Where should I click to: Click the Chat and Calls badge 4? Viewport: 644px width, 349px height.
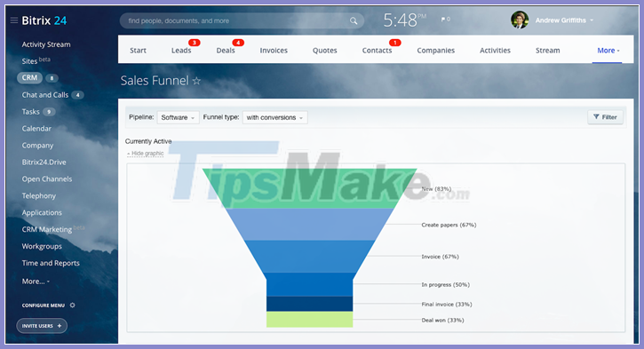pos(77,95)
